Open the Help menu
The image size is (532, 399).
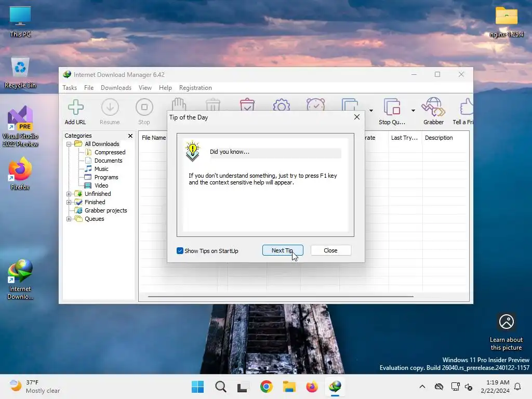tap(165, 87)
